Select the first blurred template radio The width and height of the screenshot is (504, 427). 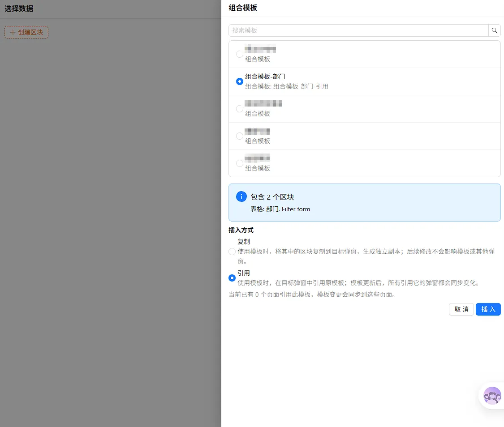pyautogui.click(x=240, y=54)
